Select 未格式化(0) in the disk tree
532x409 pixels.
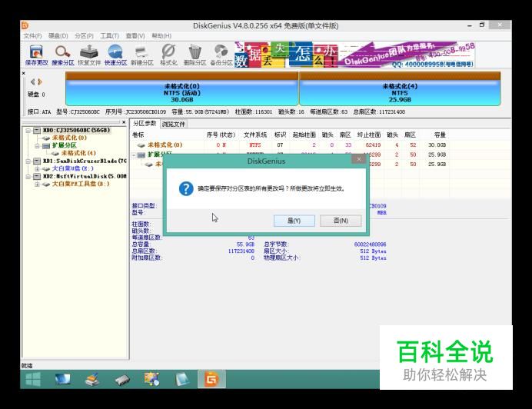[69, 138]
